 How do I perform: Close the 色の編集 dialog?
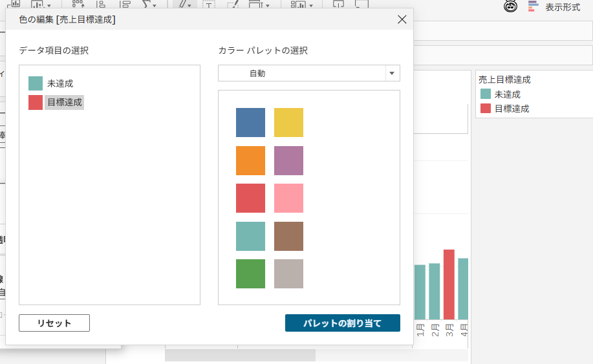(402, 19)
